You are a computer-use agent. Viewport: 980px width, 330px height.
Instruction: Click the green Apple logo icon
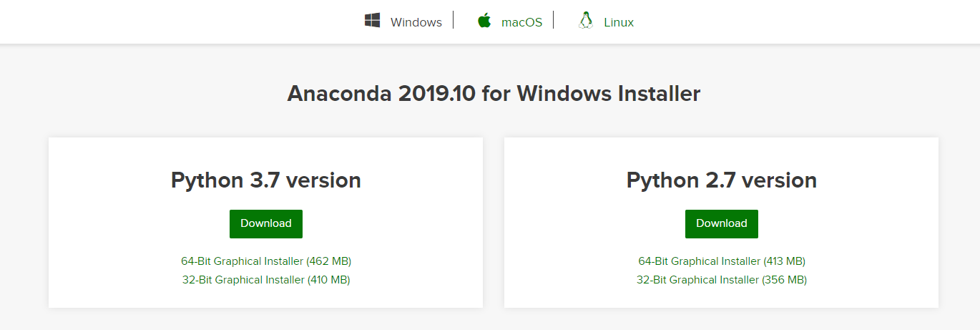tap(484, 21)
